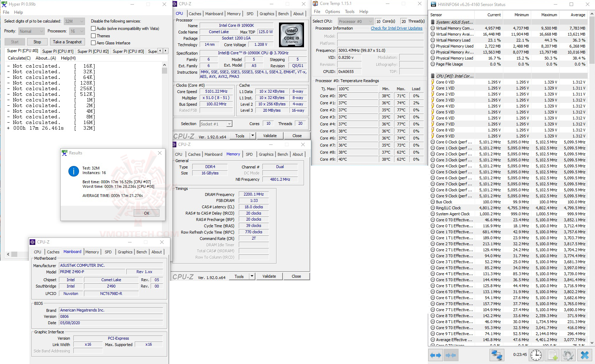The image size is (595, 364).
Task: Switch to the SPD tab in CPU-Z
Action: [250, 13]
